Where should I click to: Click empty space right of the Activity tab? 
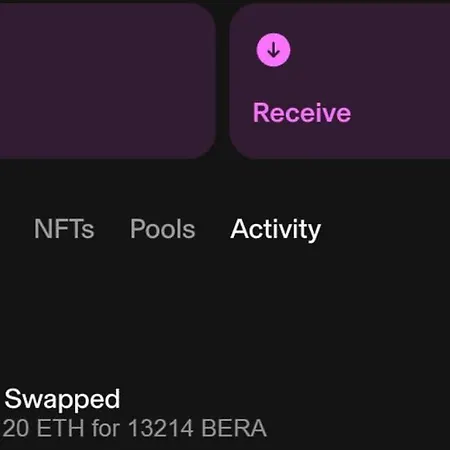point(383,229)
